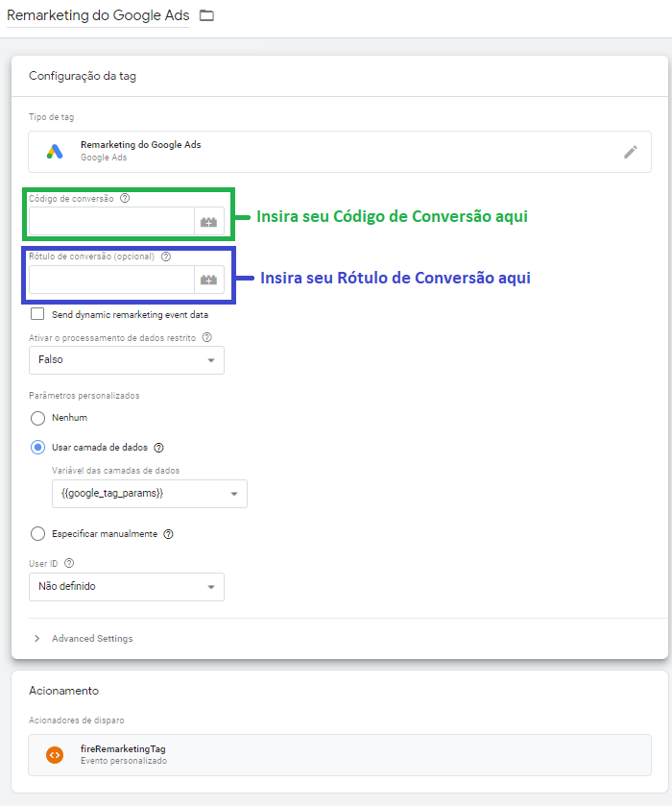Image resolution: width=672 pixels, height=806 pixels.
Task: Open help for Especificar manualmente
Action: pyautogui.click(x=169, y=533)
